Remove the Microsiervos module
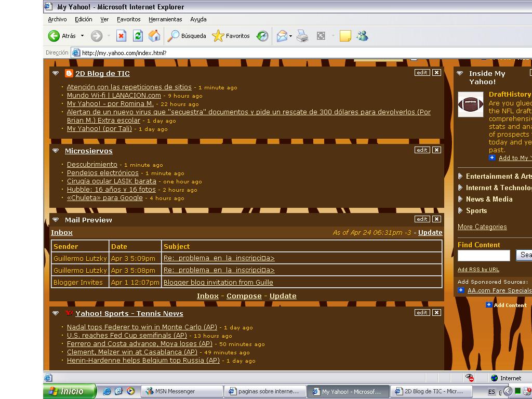 436,150
